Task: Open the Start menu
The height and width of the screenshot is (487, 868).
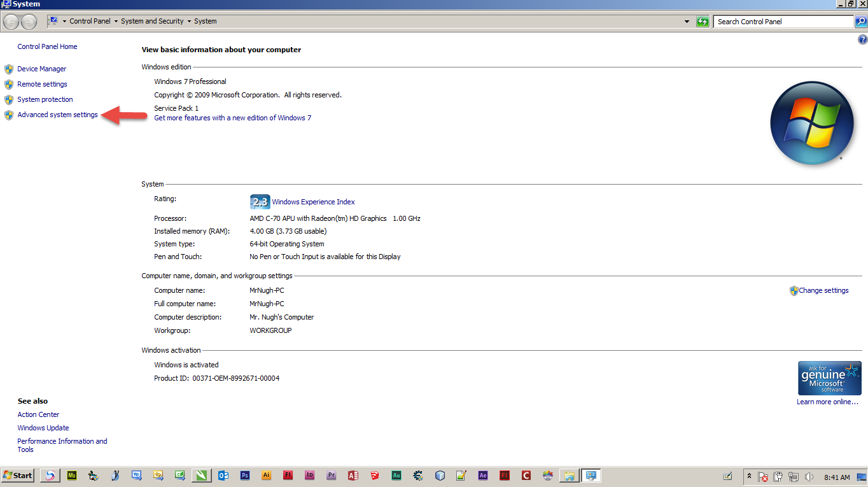Action: (17, 476)
